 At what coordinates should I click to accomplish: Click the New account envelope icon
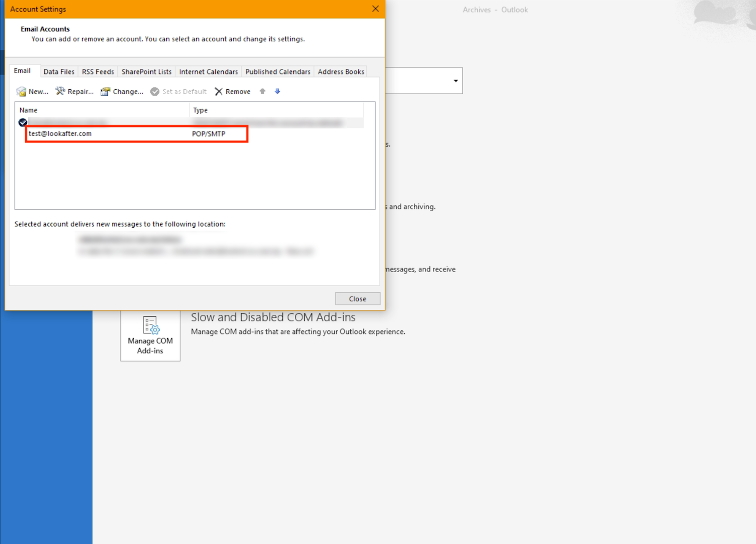(21, 92)
